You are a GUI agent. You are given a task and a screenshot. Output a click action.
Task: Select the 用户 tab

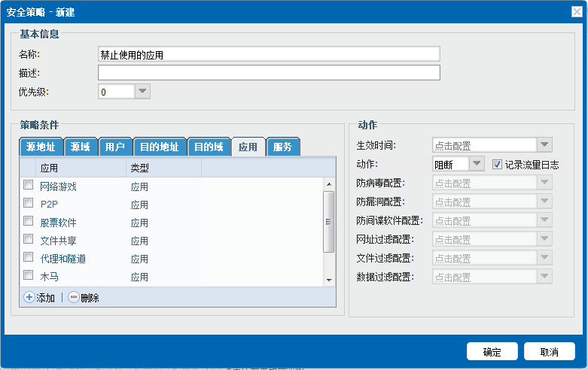click(115, 147)
